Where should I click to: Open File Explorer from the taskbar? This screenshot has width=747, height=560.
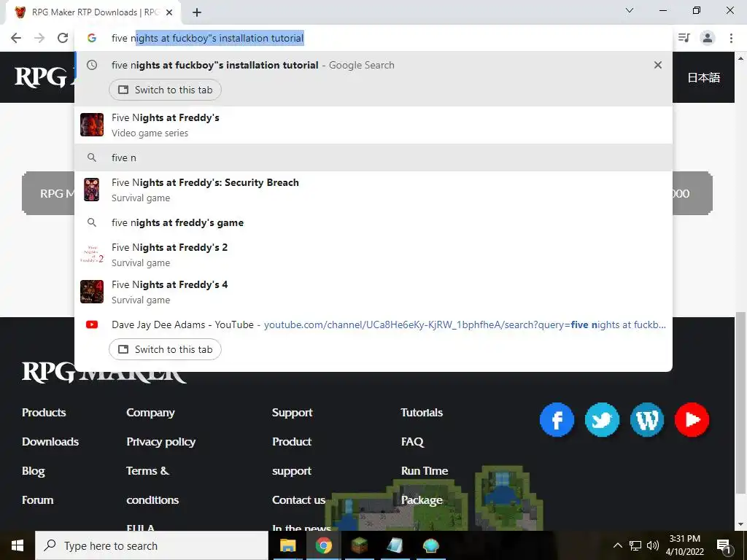tap(287, 545)
